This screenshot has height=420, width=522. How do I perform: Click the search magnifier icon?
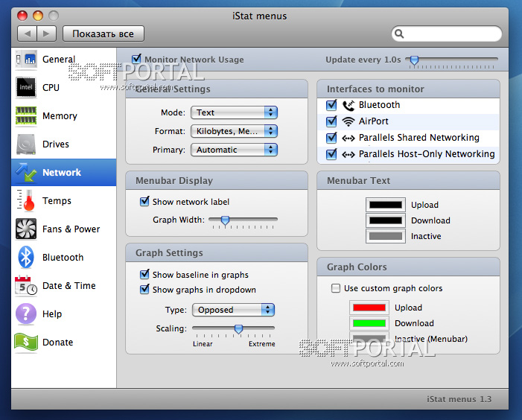pos(399,34)
